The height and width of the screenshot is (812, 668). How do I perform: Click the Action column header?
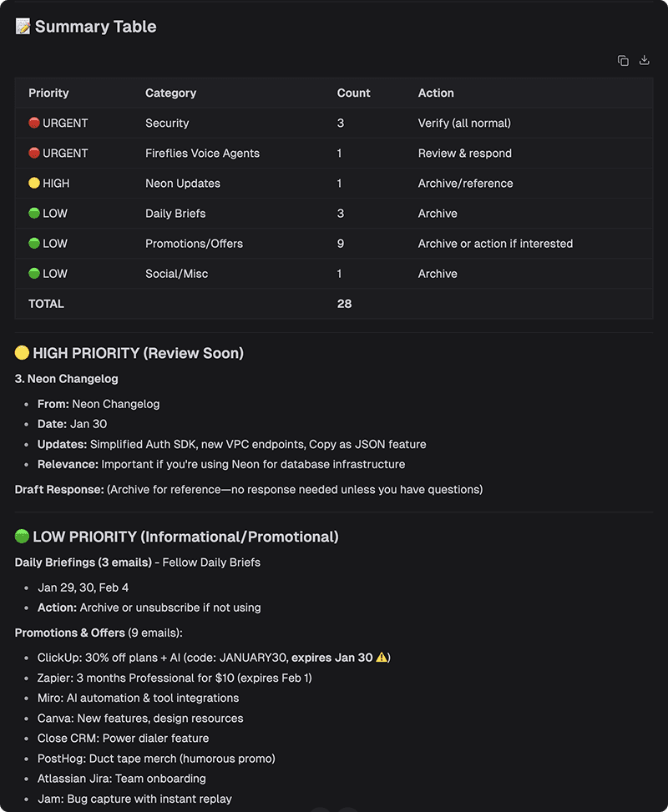click(436, 93)
